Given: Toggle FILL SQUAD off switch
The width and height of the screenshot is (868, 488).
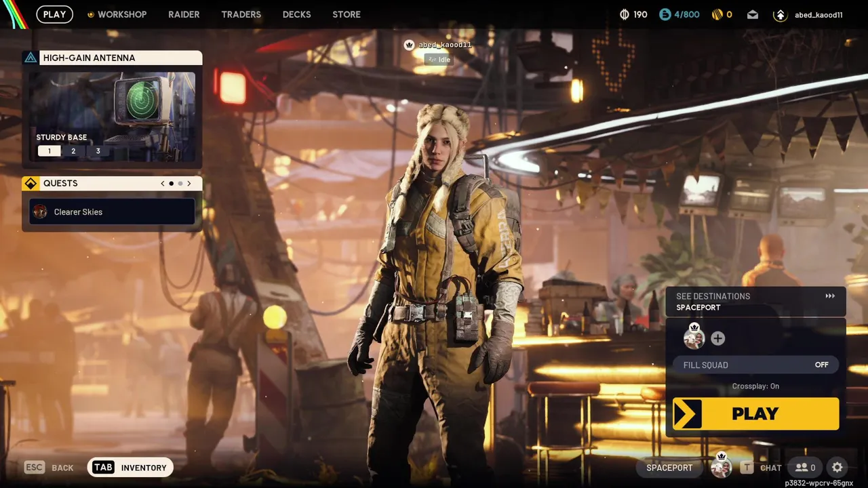Looking at the screenshot, I should [755, 365].
